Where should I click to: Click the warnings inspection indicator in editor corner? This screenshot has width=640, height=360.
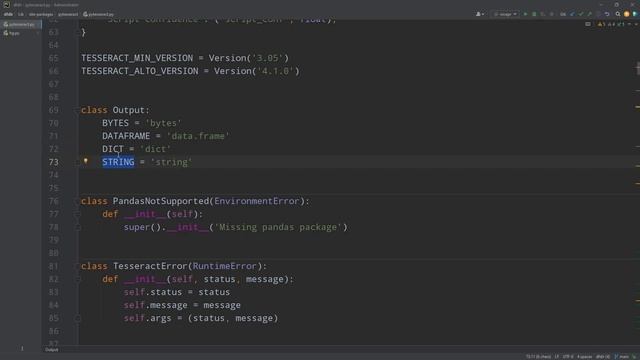[611, 24]
